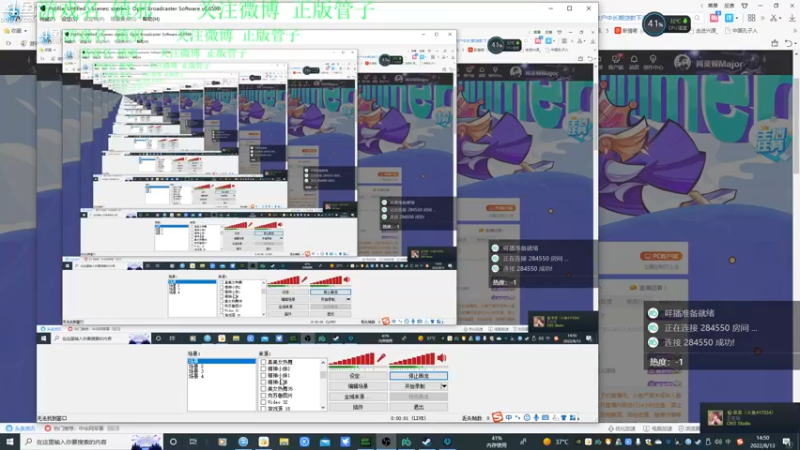
Task: Click the 阿灵顿Major user avatar in browser
Action: [x=682, y=64]
